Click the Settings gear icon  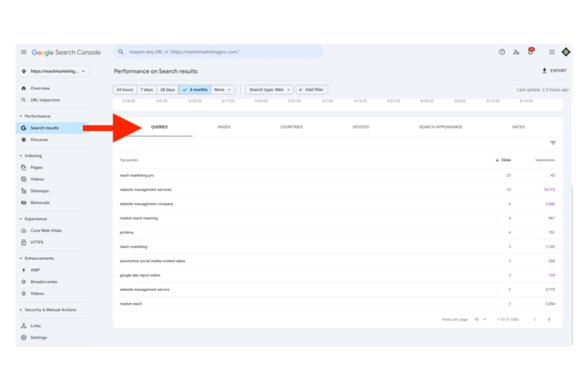pyautogui.click(x=24, y=337)
